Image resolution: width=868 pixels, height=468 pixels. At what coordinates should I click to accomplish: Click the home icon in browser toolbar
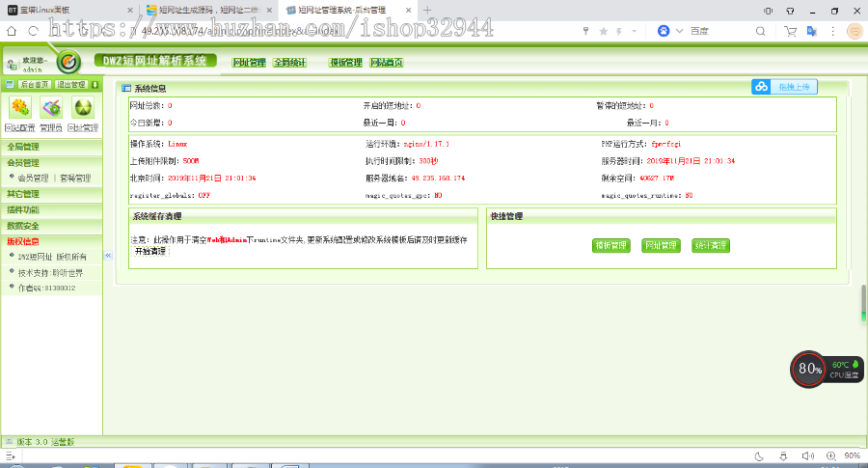[11, 31]
